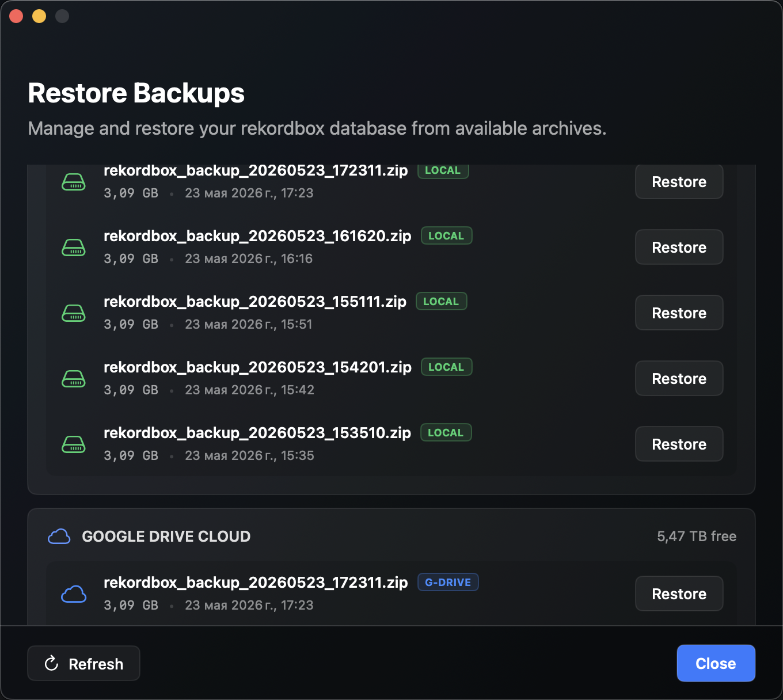The image size is (783, 700).
Task: Click the yellow minimize window button
Action: tap(39, 16)
